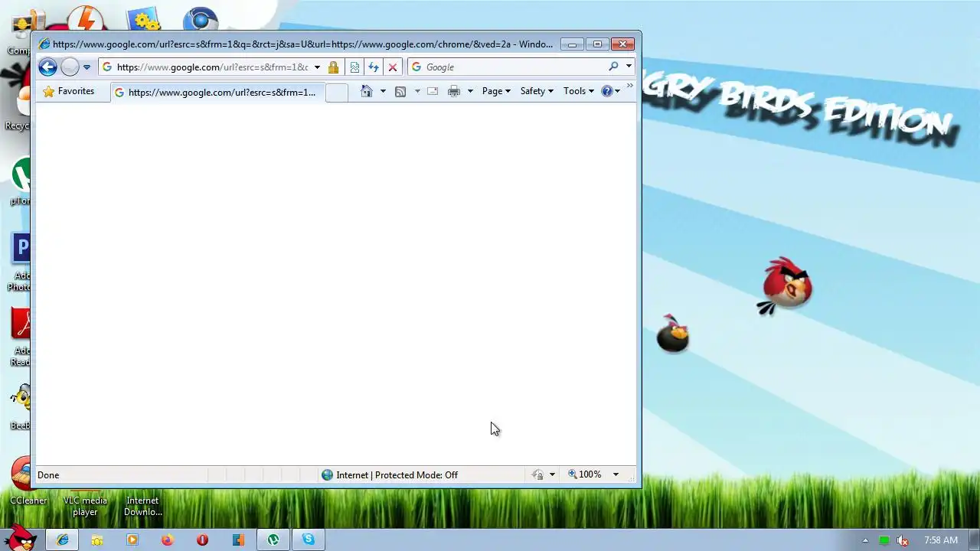Select the google.com page tab
980x551 pixels.
pyautogui.click(x=217, y=93)
